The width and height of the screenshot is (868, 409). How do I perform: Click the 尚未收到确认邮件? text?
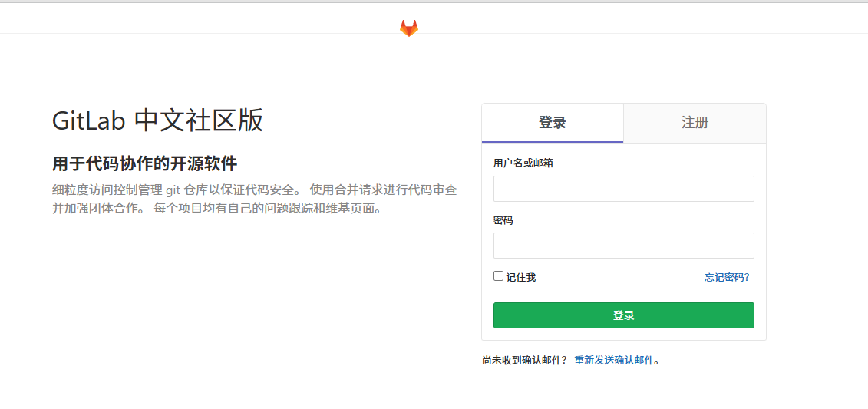(524, 361)
